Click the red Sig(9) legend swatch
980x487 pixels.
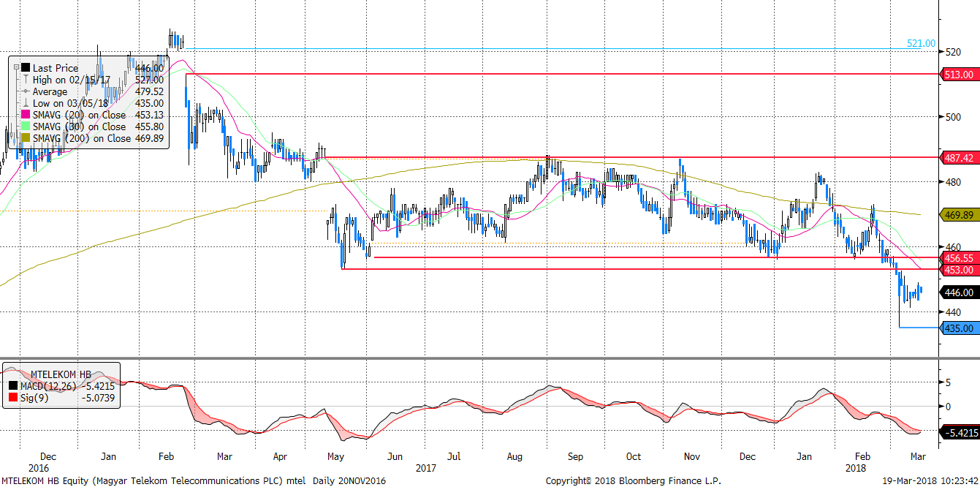coord(13,396)
